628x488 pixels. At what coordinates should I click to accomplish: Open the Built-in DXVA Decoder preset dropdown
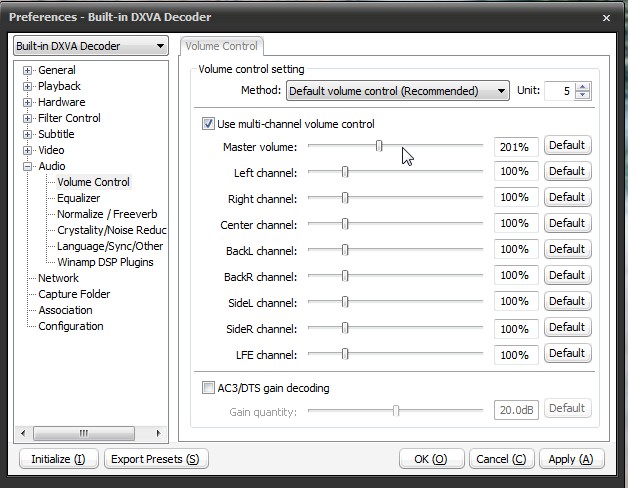click(91, 46)
